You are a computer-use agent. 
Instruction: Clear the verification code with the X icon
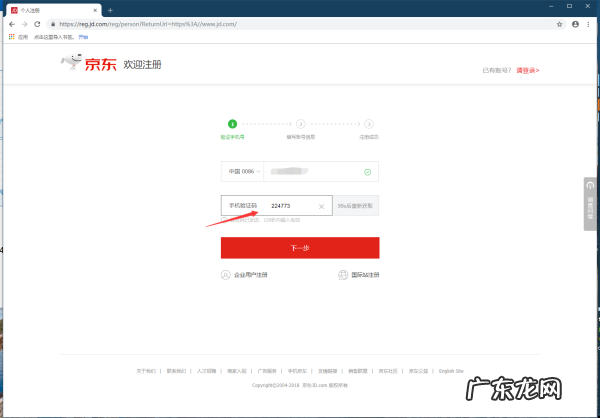[321, 206]
